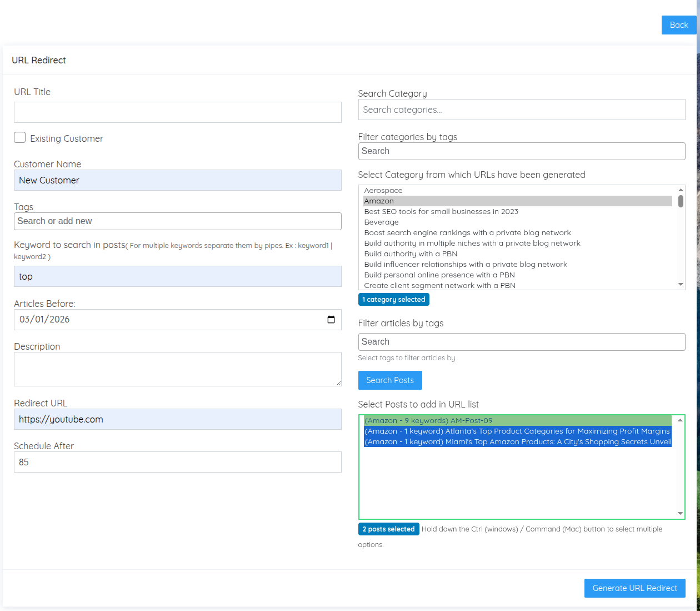This screenshot has height=611, width=700.
Task: Select the Beverage category in list
Action: [381, 222]
